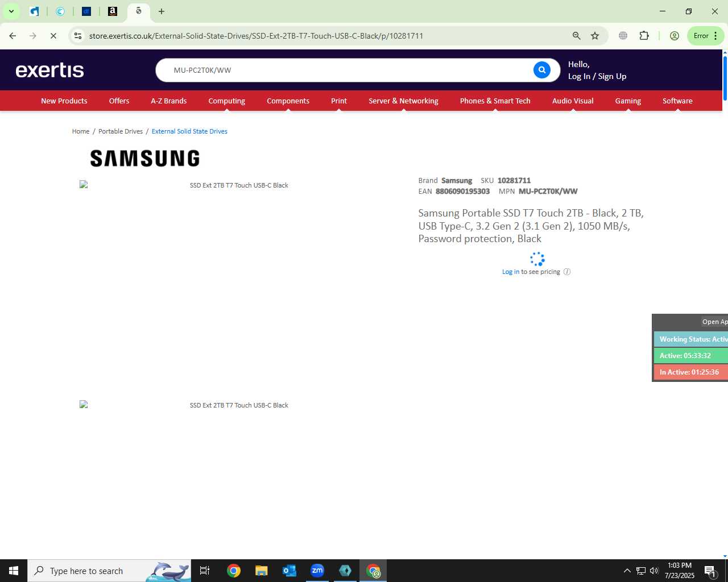This screenshot has height=582, width=728.
Task: Click Portable Drives breadcrumb
Action: [x=121, y=131]
